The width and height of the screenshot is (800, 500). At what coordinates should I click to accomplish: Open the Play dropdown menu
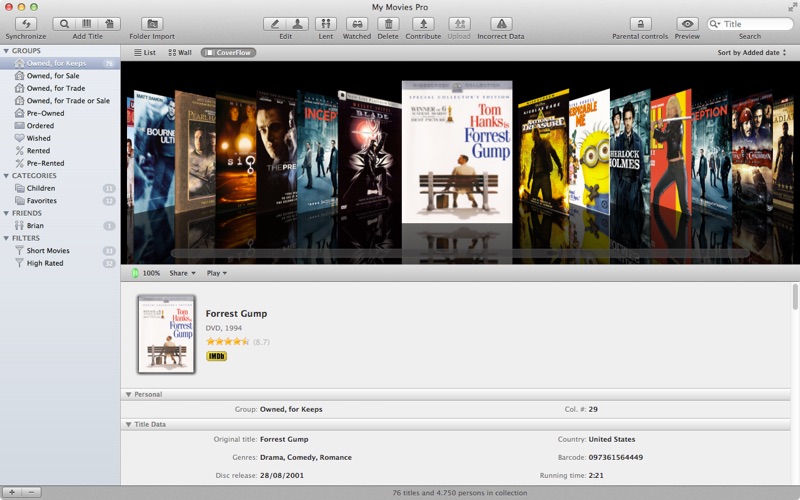216,273
